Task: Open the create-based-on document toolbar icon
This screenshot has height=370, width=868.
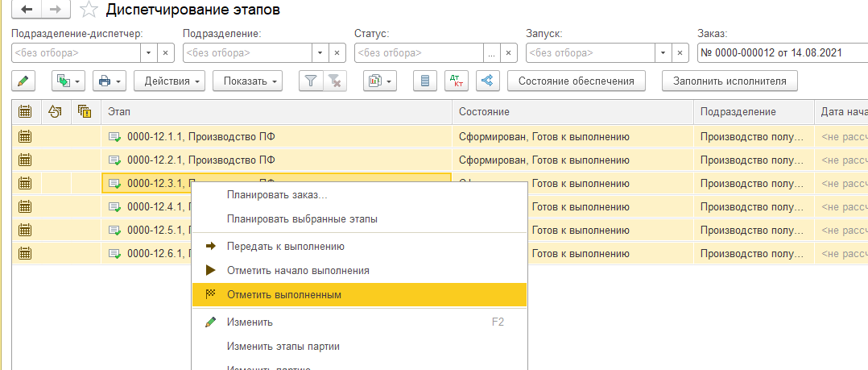Action: [68, 81]
